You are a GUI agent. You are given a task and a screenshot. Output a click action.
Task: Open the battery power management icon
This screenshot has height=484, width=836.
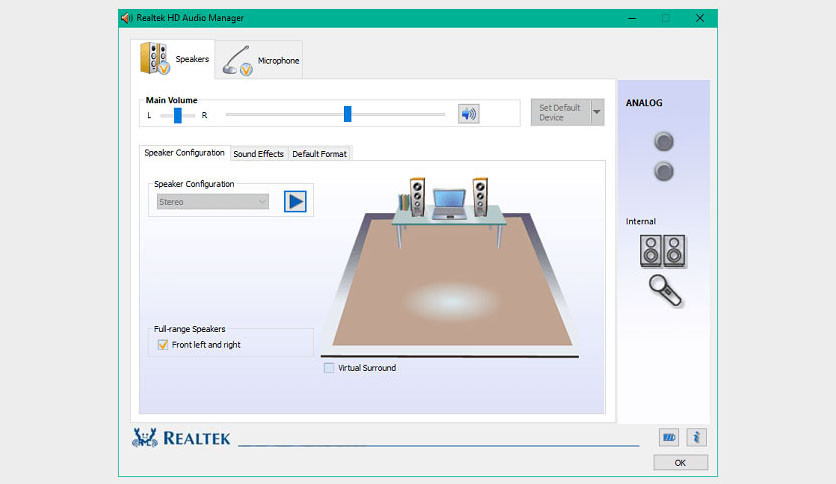[669, 437]
